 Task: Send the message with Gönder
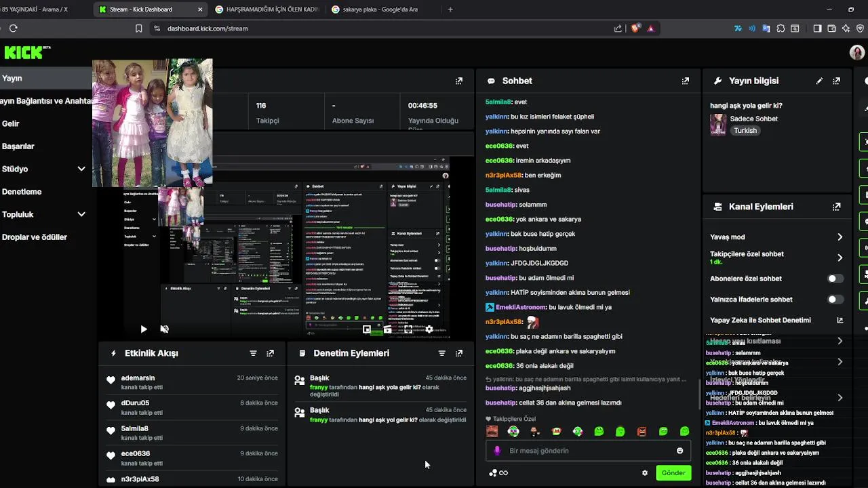pyautogui.click(x=673, y=473)
